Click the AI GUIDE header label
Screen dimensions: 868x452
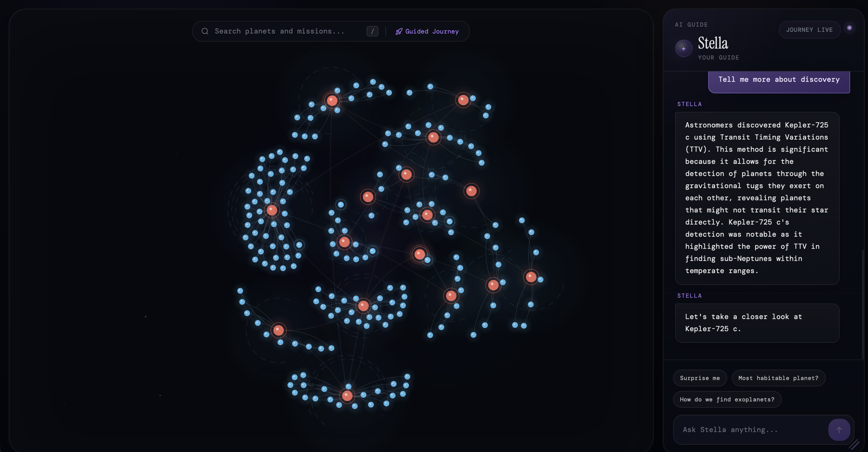click(x=691, y=25)
